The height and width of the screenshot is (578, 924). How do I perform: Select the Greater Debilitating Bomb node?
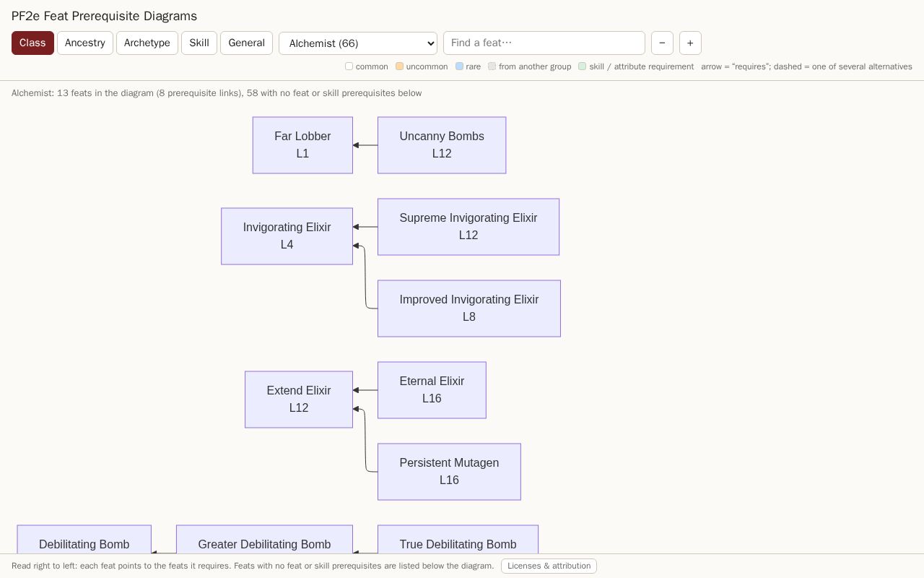pos(264,540)
